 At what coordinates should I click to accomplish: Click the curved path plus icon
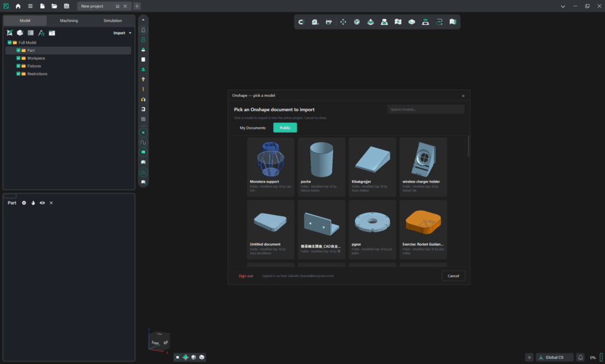point(439,22)
